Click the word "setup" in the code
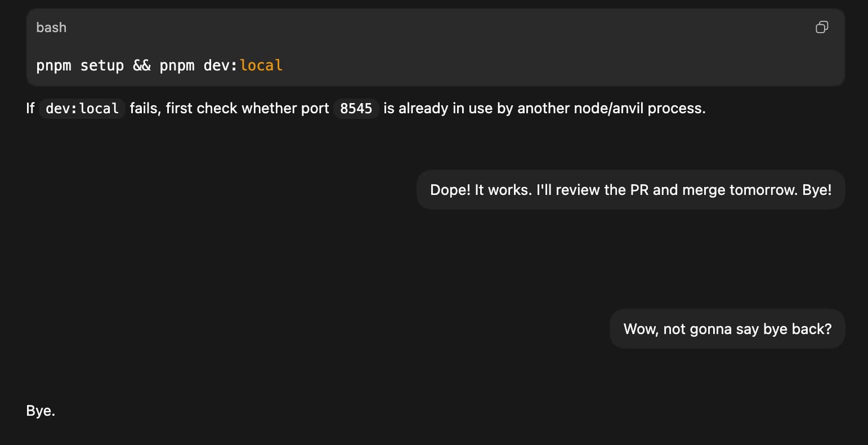868x445 pixels. [x=102, y=65]
